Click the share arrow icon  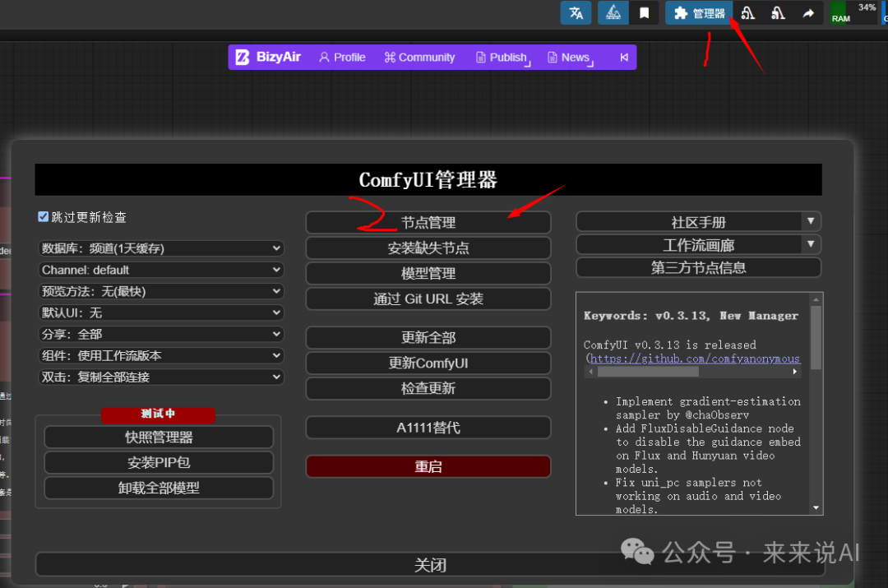click(808, 12)
